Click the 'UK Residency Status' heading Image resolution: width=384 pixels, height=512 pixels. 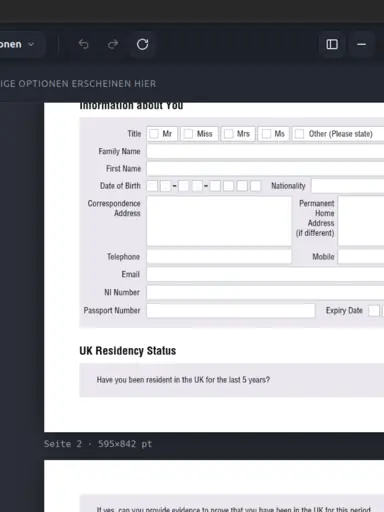click(x=128, y=351)
